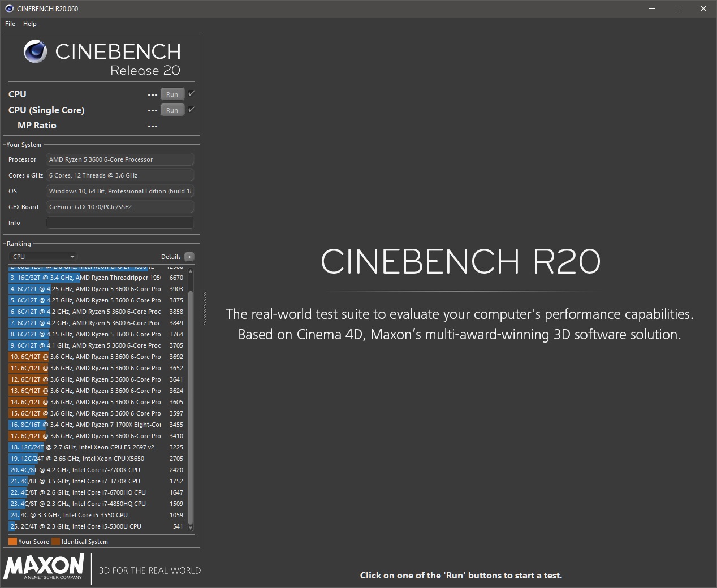Click the ranking scrollbar down arrow
Image resolution: width=717 pixels, height=588 pixels.
pyautogui.click(x=191, y=528)
